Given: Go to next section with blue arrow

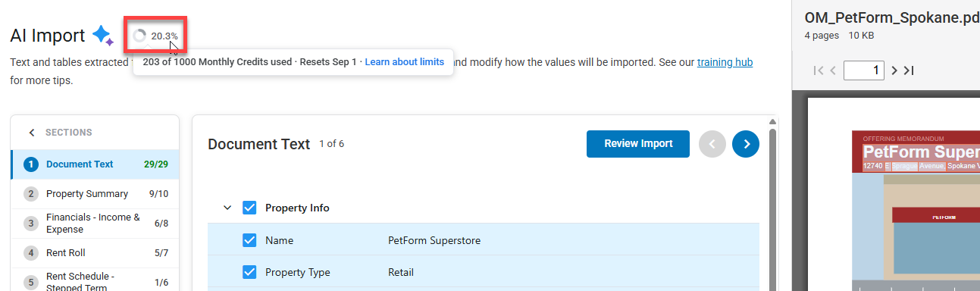Looking at the screenshot, I should click(746, 144).
